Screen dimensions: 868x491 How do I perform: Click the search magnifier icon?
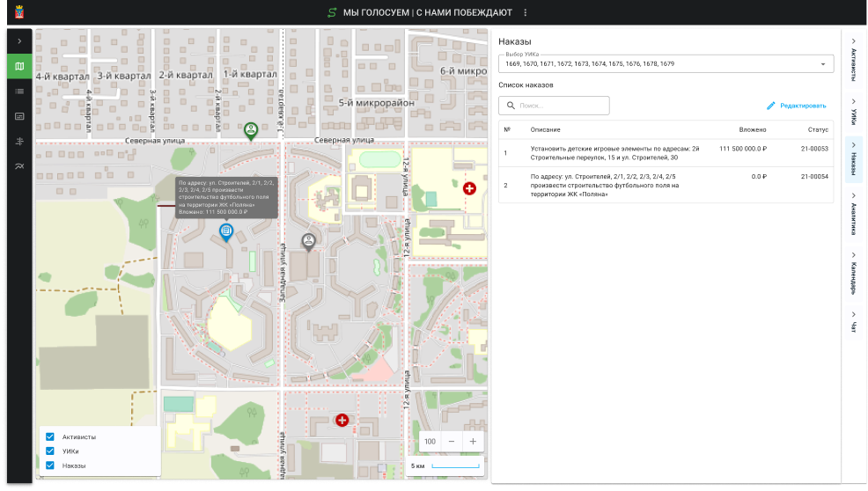point(511,106)
